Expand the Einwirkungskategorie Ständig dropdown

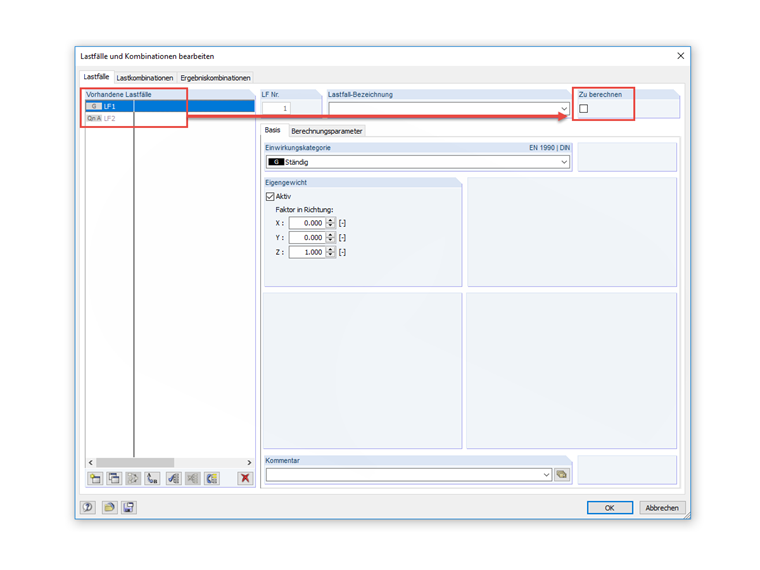tap(564, 162)
